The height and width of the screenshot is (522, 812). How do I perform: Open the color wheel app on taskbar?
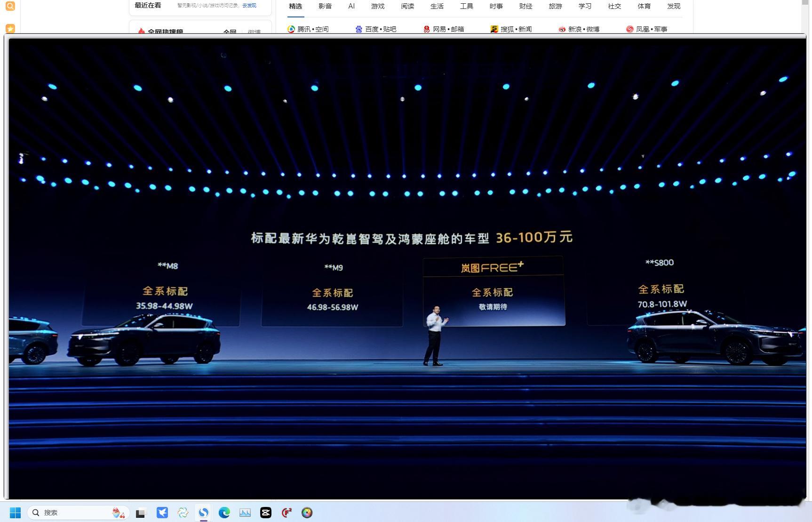[307, 513]
